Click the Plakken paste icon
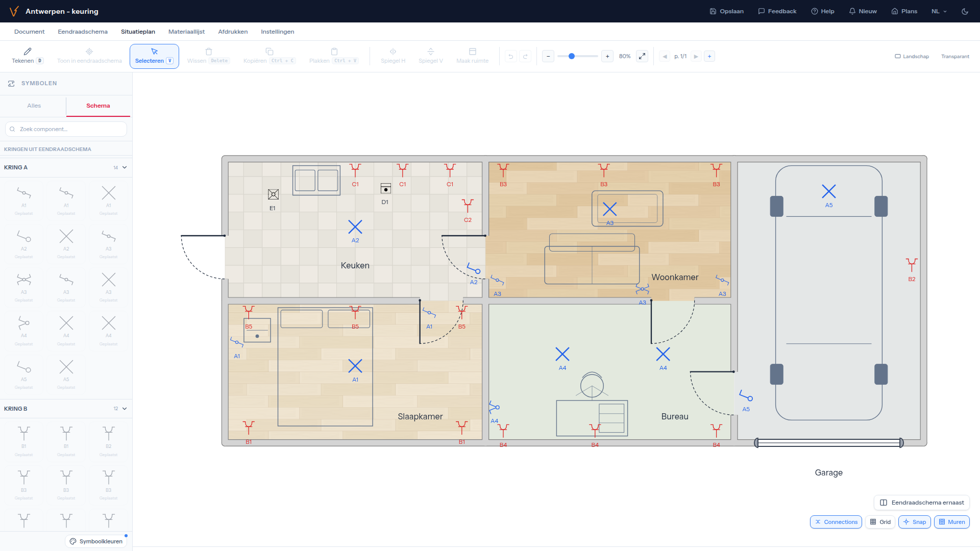 (334, 52)
